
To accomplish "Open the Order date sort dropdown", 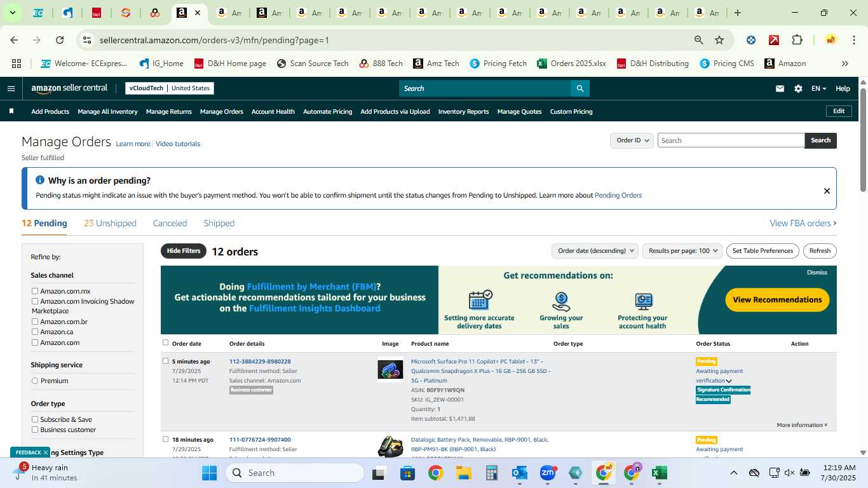I will [595, 251].
